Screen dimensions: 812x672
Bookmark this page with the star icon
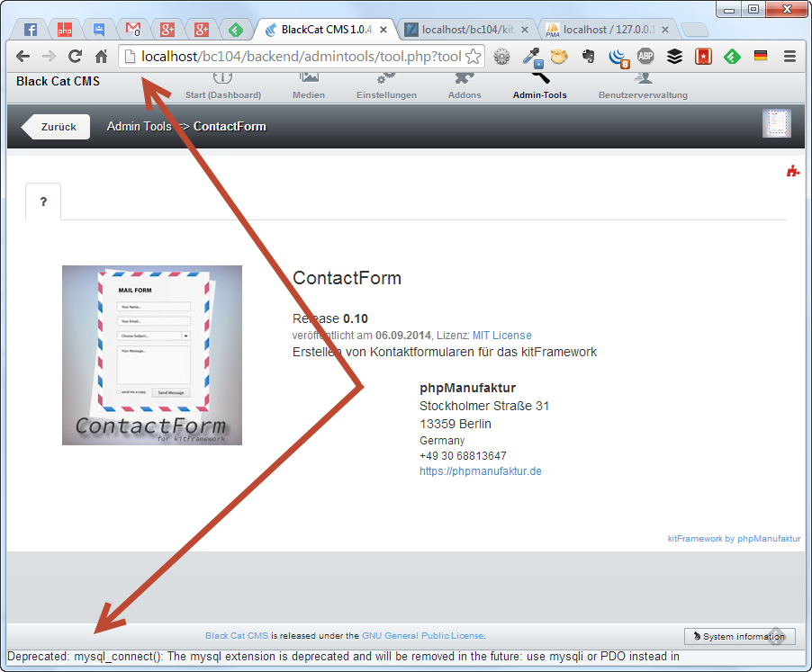point(473,56)
